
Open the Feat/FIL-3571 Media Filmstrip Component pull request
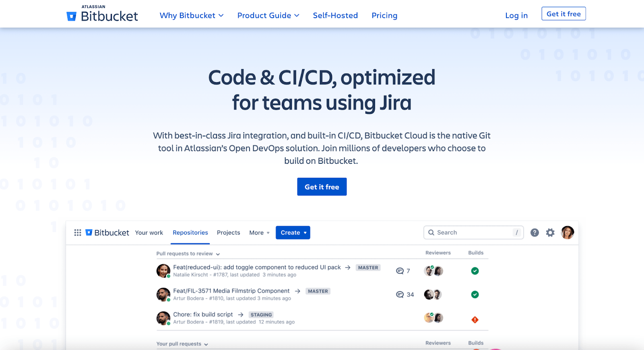click(231, 291)
